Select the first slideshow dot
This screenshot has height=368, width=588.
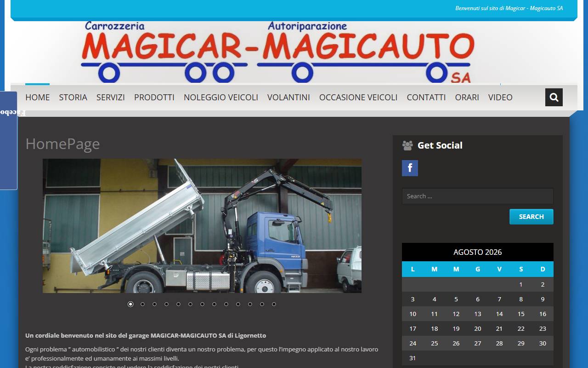pos(130,304)
